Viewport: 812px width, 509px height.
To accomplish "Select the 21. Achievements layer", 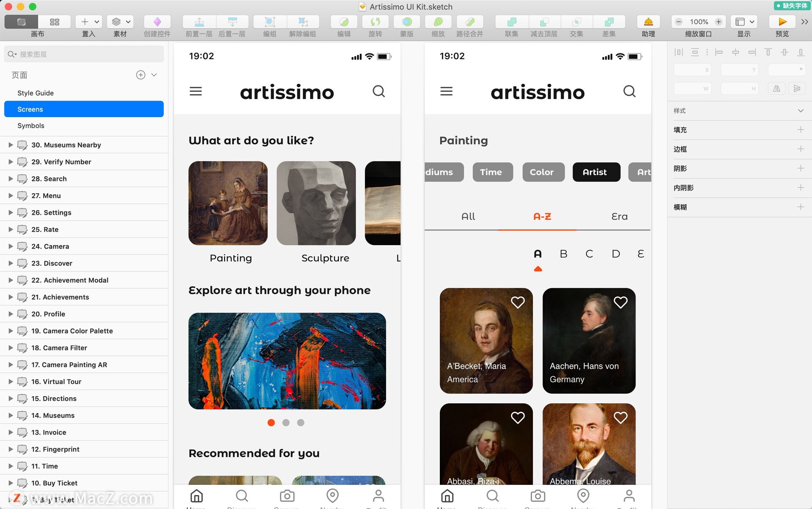I will (x=84, y=297).
